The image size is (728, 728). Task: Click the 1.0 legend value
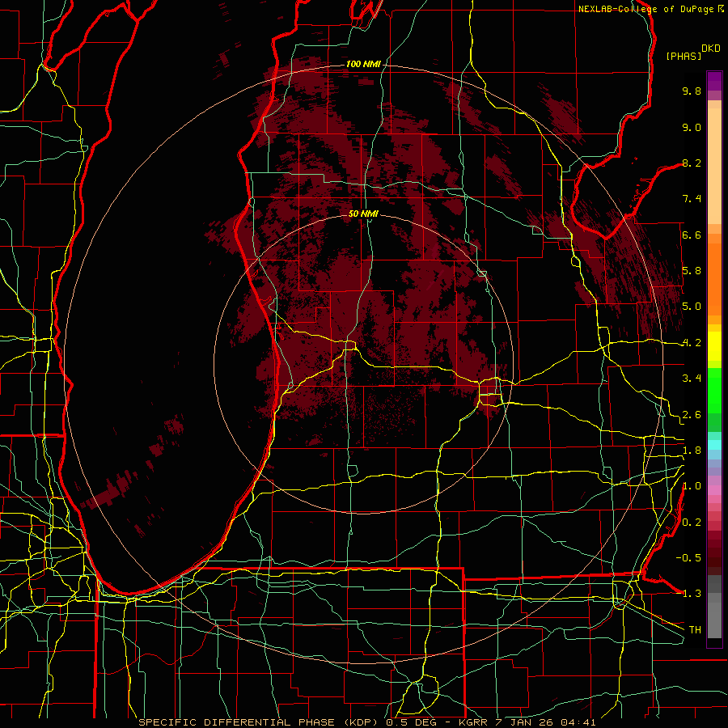point(692,486)
